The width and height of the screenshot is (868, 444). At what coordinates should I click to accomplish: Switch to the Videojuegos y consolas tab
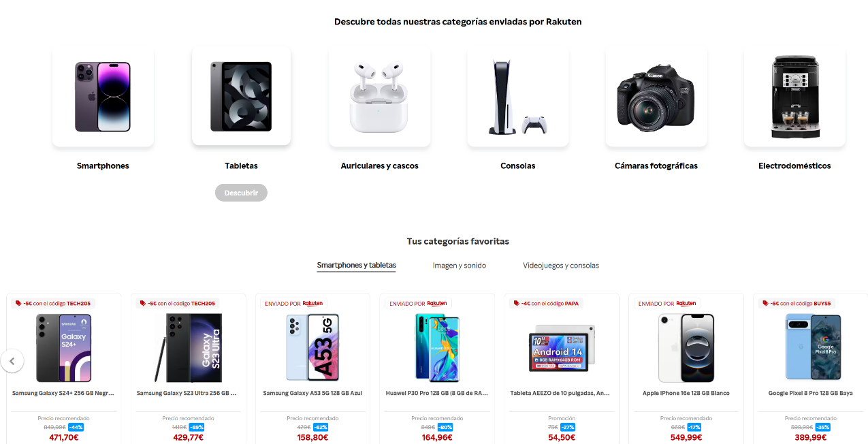[561, 266]
